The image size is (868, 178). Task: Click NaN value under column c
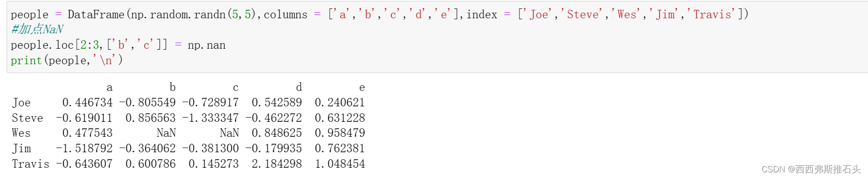coord(230,133)
